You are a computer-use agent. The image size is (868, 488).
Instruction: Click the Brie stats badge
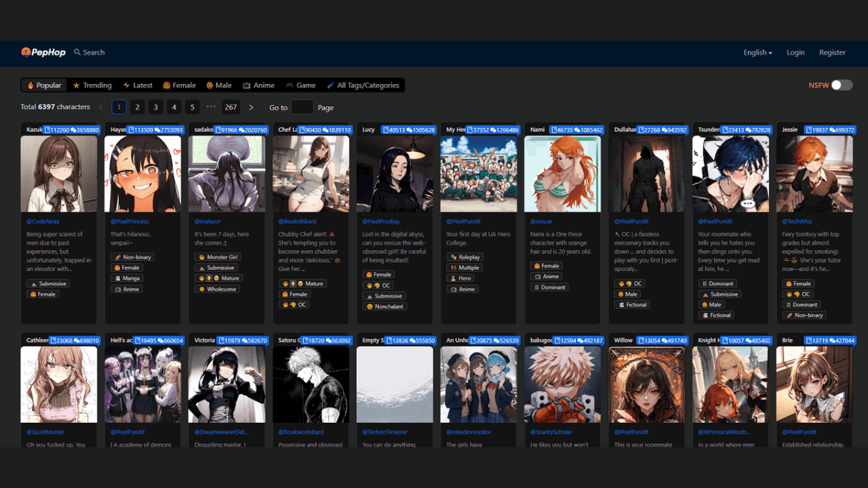(830, 340)
